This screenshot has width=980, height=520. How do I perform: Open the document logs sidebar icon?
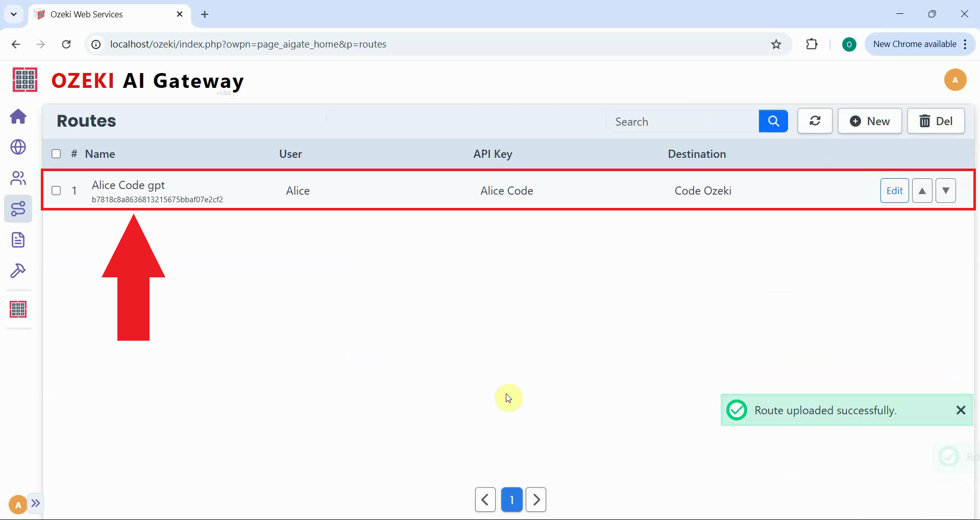(18, 240)
